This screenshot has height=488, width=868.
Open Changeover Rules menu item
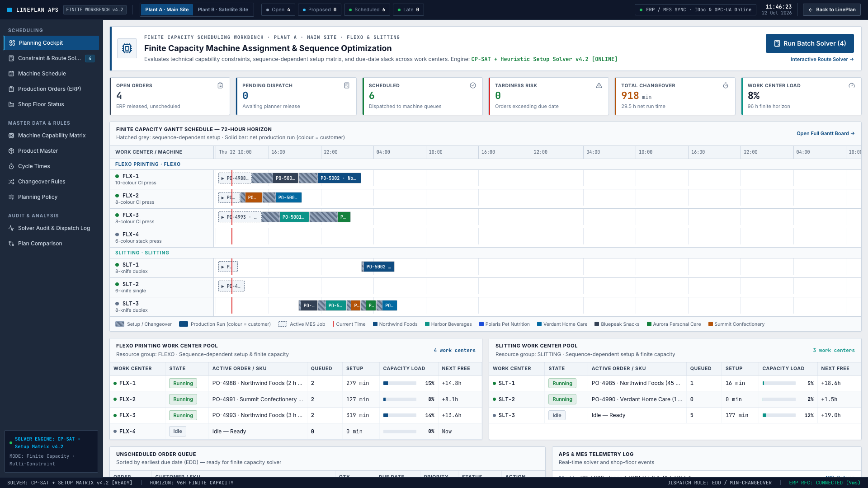[x=51, y=182]
